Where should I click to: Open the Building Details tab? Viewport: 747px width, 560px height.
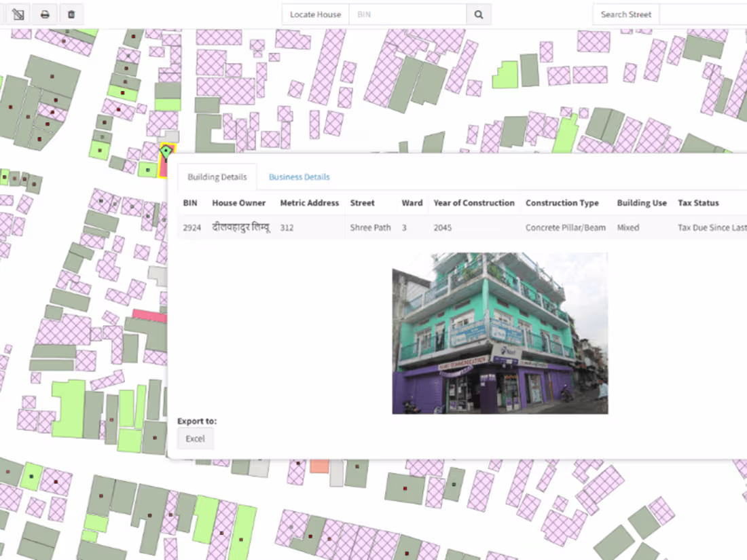pos(217,176)
